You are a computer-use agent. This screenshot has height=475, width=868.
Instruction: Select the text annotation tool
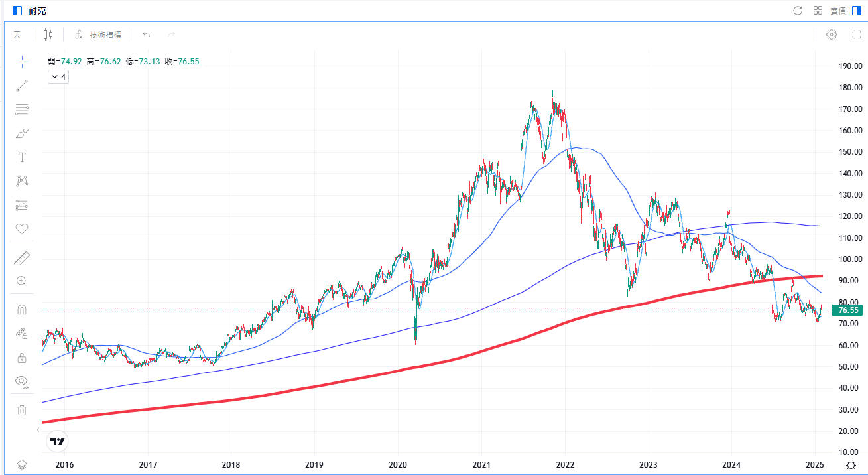pyautogui.click(x=22, y=157)
